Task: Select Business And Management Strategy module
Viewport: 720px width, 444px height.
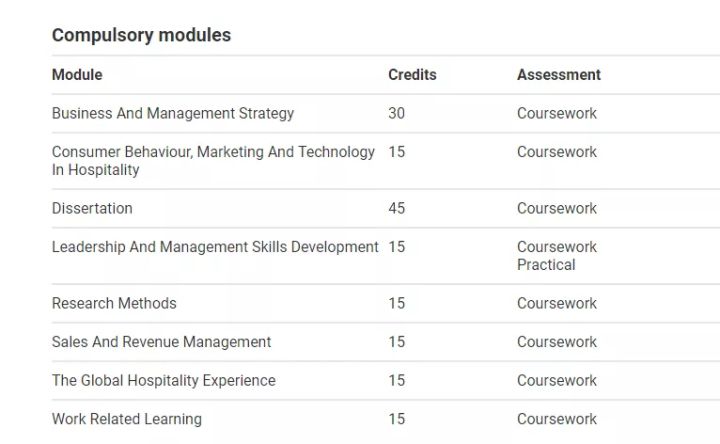Action: pyautogui.click(x=173, y=114)
